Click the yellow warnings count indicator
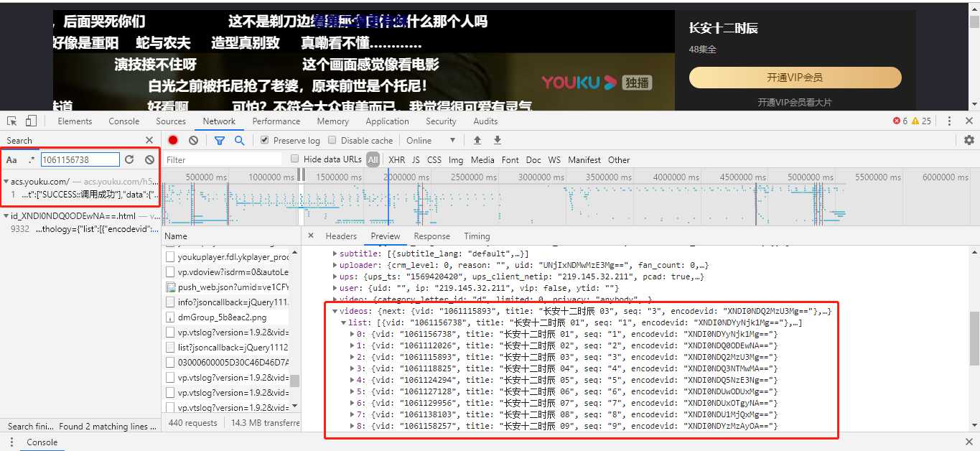This screenshot has height=451, width=980. [921, 121]
